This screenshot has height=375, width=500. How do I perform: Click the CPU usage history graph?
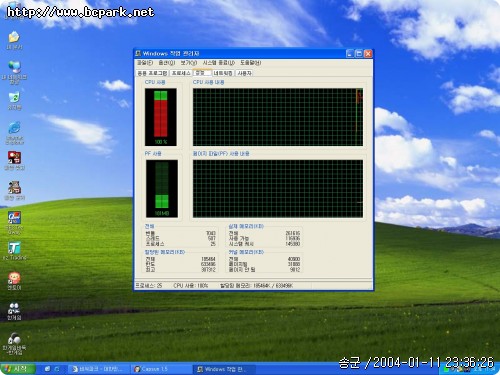point(278,117)
